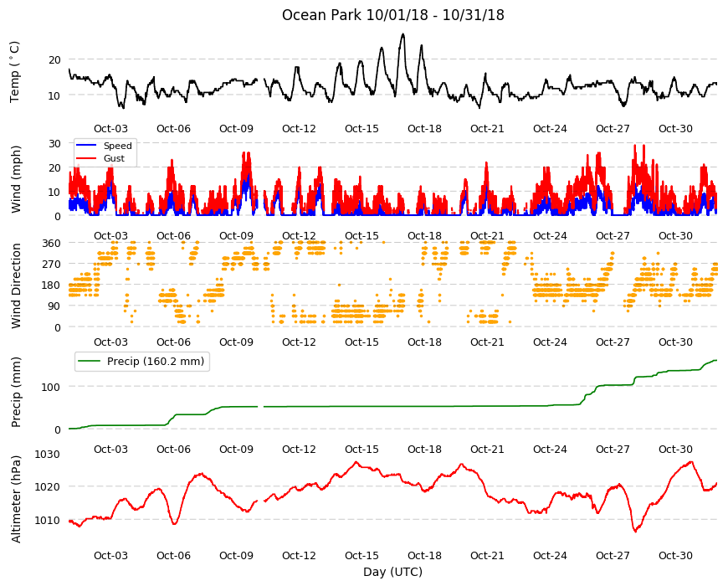
Task: Click Oct-15 tick under temperature chart
Action: pyautogui.click(x=361, y=129)
